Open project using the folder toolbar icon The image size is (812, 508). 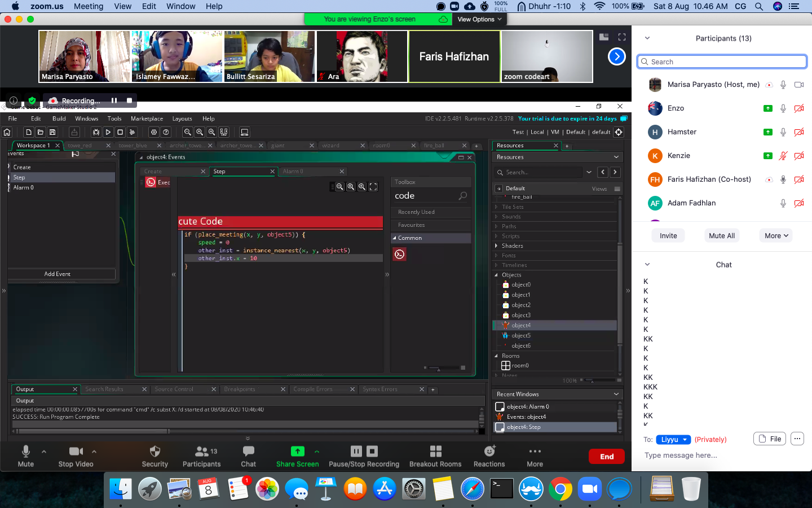[41, 132]
